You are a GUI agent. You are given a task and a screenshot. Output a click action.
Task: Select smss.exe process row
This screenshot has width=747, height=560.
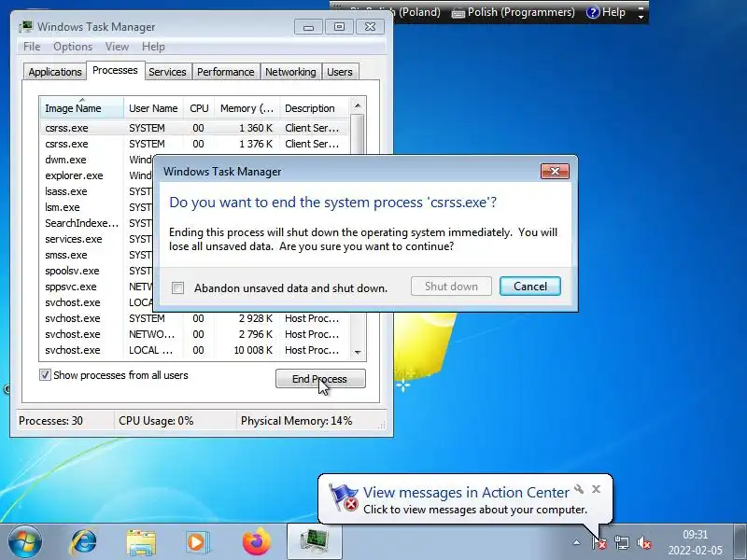coord(97,255)
